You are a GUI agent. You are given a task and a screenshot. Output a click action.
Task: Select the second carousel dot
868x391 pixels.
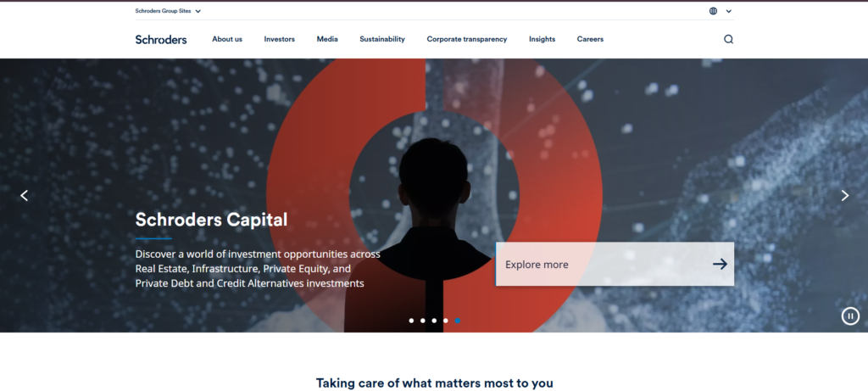(x=423, y=321)
